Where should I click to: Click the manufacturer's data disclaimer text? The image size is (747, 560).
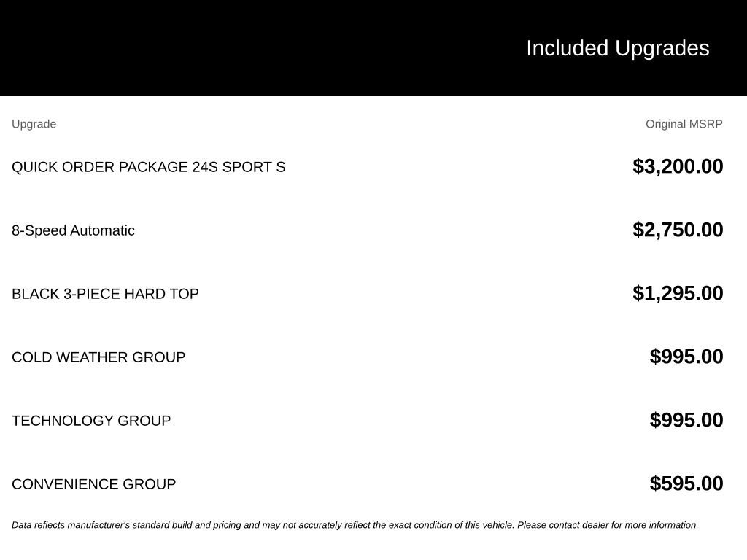[355, 525]
